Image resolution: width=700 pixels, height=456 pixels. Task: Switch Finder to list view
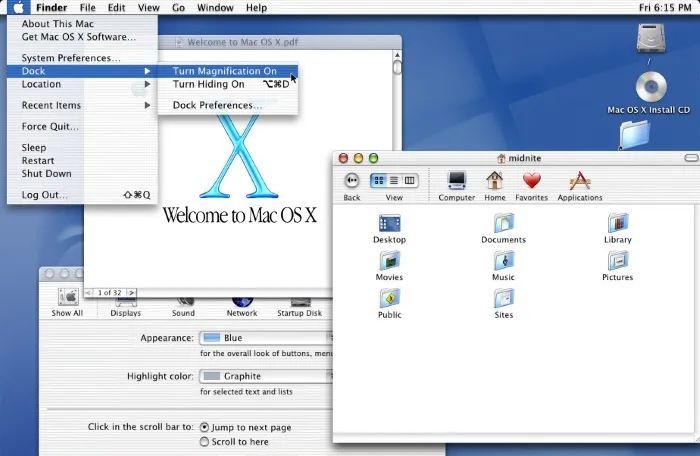point(394,180)
